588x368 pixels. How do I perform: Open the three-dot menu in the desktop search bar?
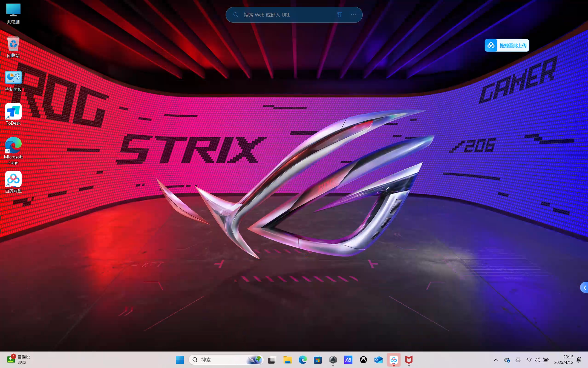(353, 15)
